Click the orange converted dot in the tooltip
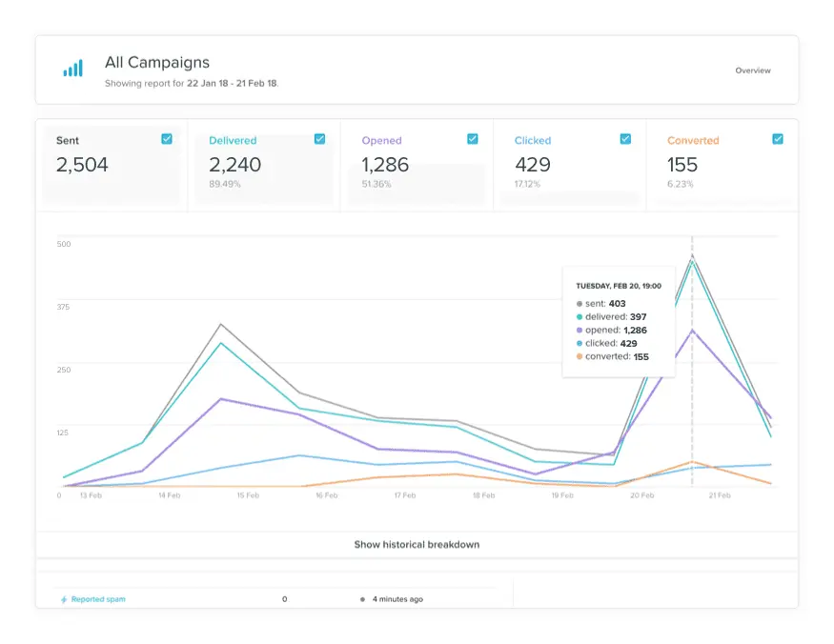Image resolution: width=834 pixels, height=644 pixels. pos(580,356)
